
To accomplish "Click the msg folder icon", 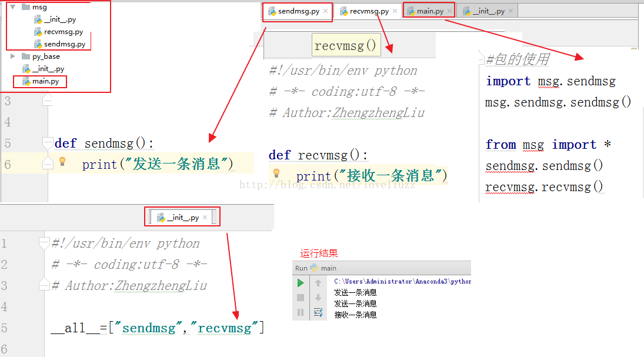I will click(26, 6).
